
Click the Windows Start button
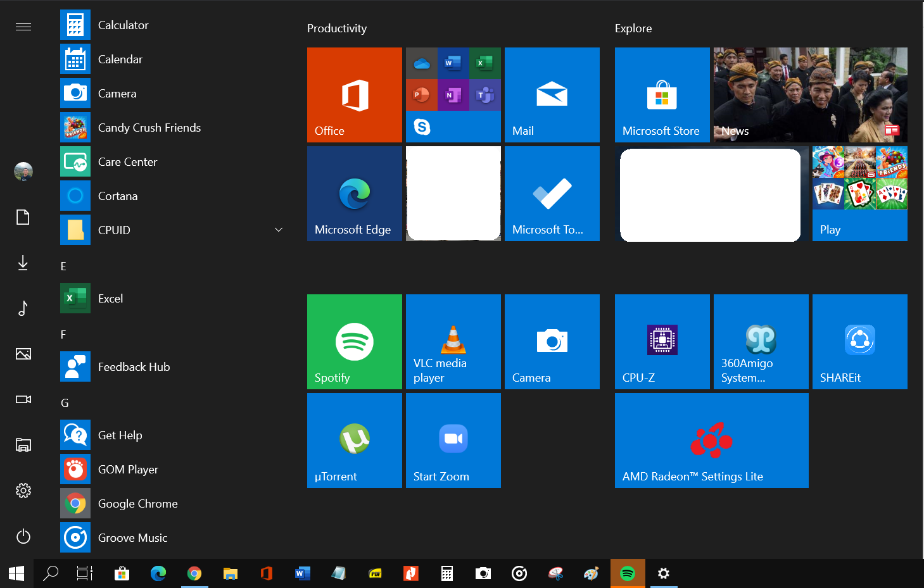pyautogui.click(x=16, y=573)
